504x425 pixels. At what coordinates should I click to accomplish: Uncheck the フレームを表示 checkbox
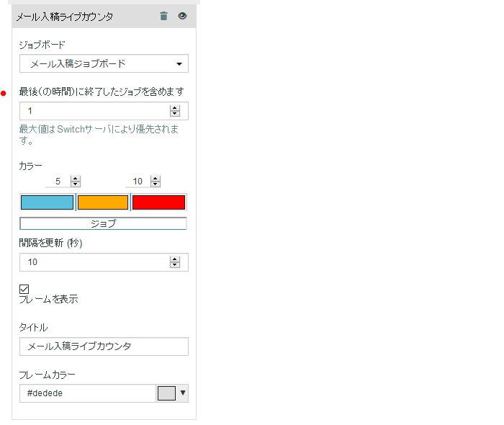[24, 289]
